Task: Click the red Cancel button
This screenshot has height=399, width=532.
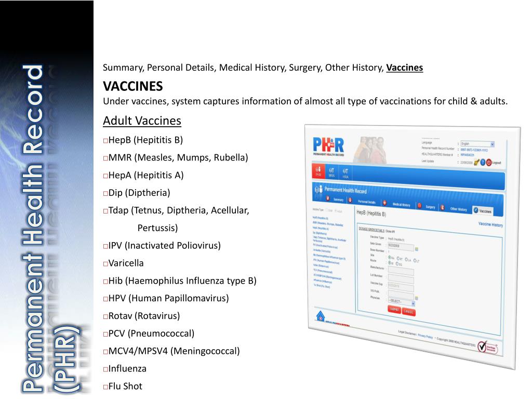Action: [408, 312]
